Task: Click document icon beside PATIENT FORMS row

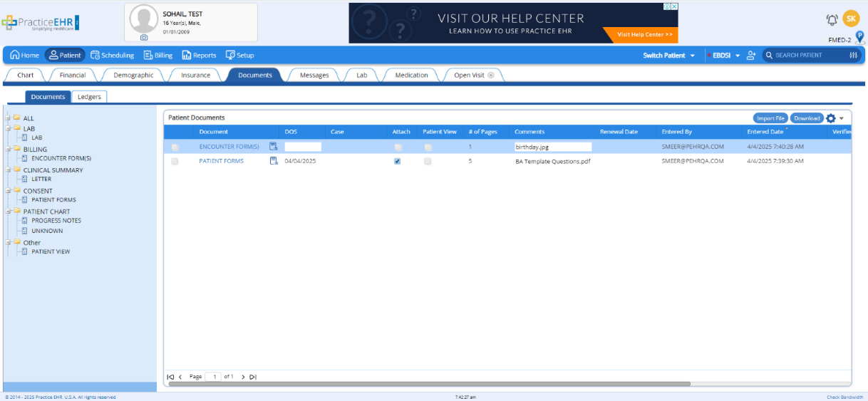Action: [x=273, y=161]
